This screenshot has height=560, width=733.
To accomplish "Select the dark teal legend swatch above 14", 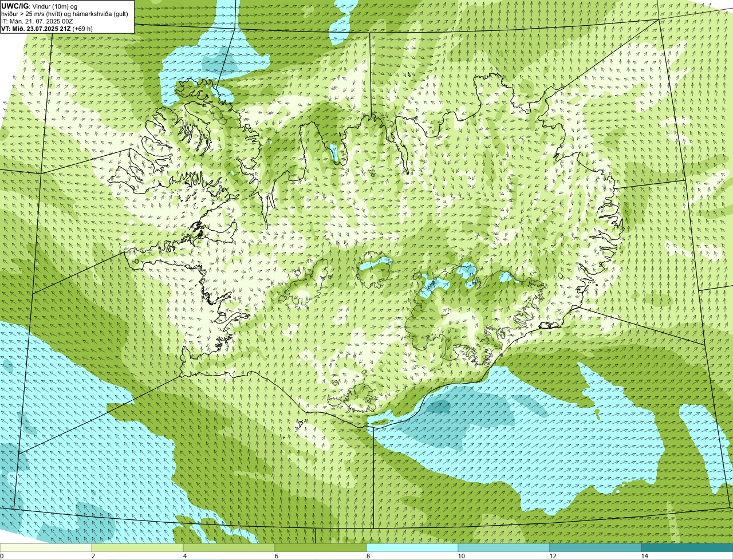I will [687, 547].
